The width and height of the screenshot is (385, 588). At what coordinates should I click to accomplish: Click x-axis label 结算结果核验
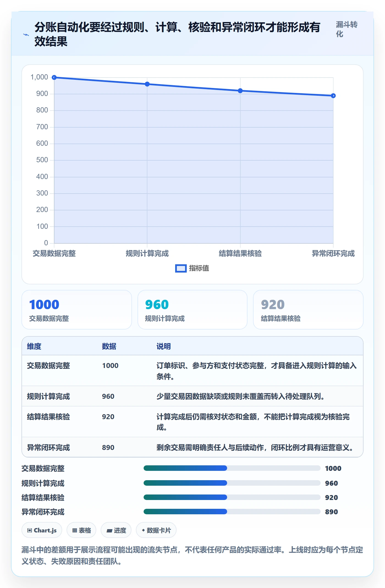coord(240,254)
